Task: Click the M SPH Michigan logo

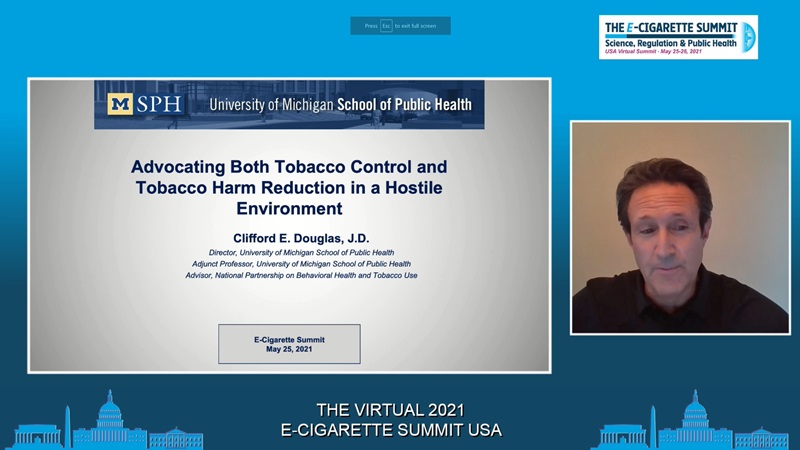Action: 145,104
